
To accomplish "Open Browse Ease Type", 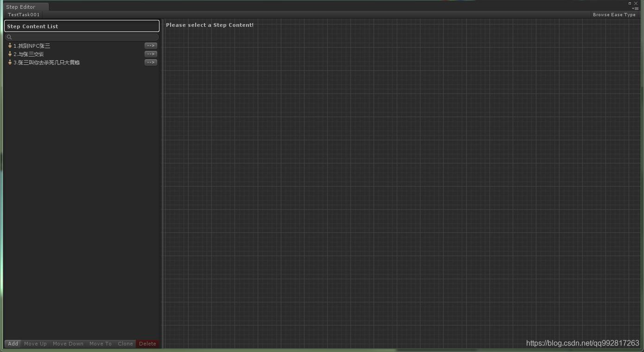I will (614, 15).
